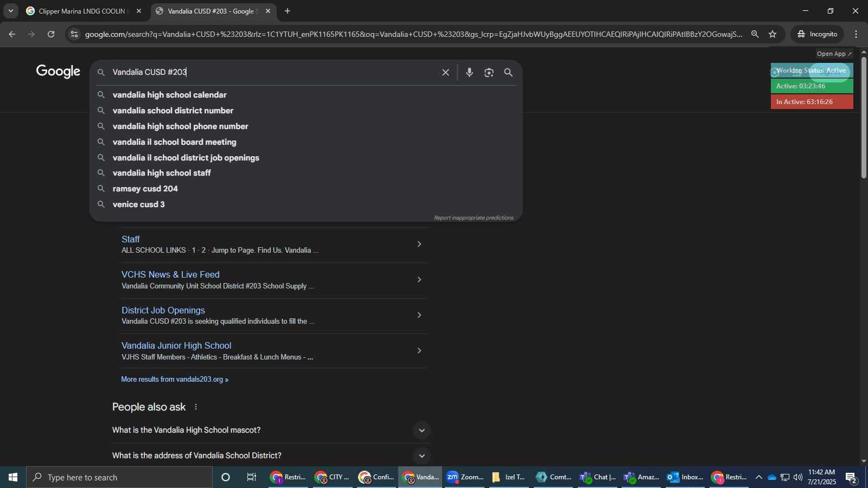868x488 pixels.
Task: Open Teams Chat taskbar item
Action: tap(597, 477)
